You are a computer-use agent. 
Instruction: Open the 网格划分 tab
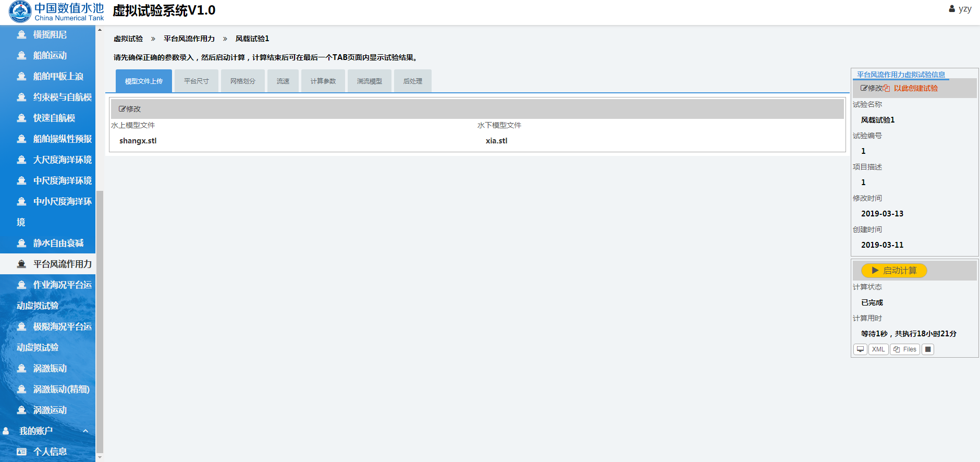(243, 81)
